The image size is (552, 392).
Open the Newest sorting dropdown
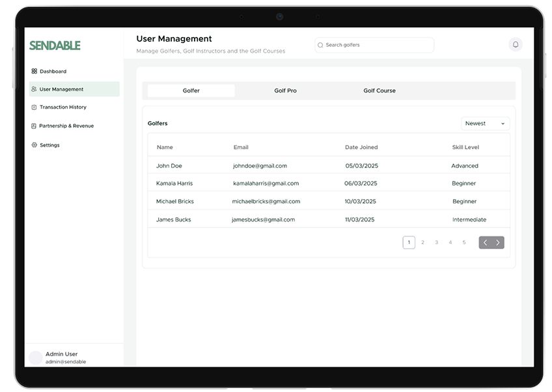[484, 123]
